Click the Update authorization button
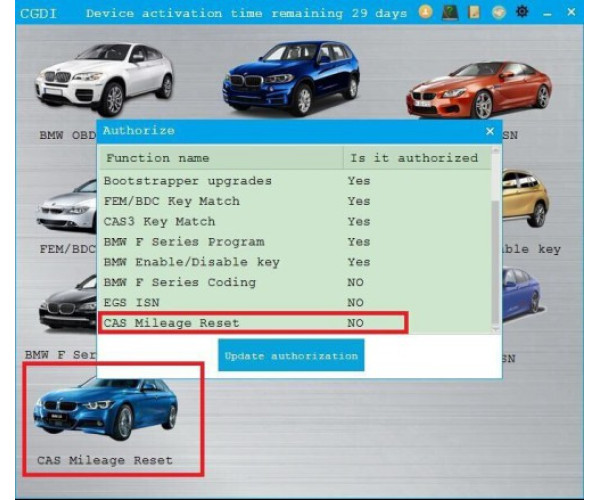Screen dimensions: 600x500 click(291, 355)
